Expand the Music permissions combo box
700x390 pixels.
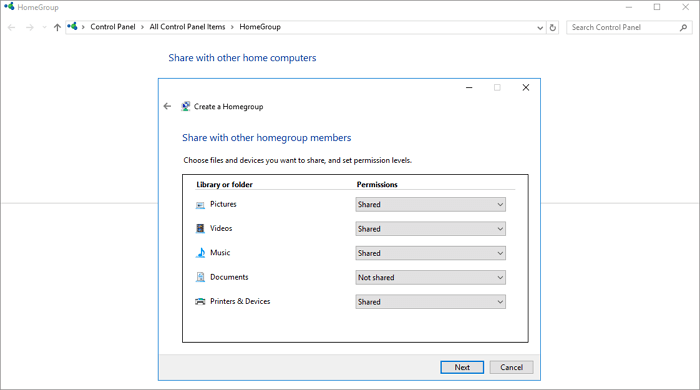[x=430, y=253]
